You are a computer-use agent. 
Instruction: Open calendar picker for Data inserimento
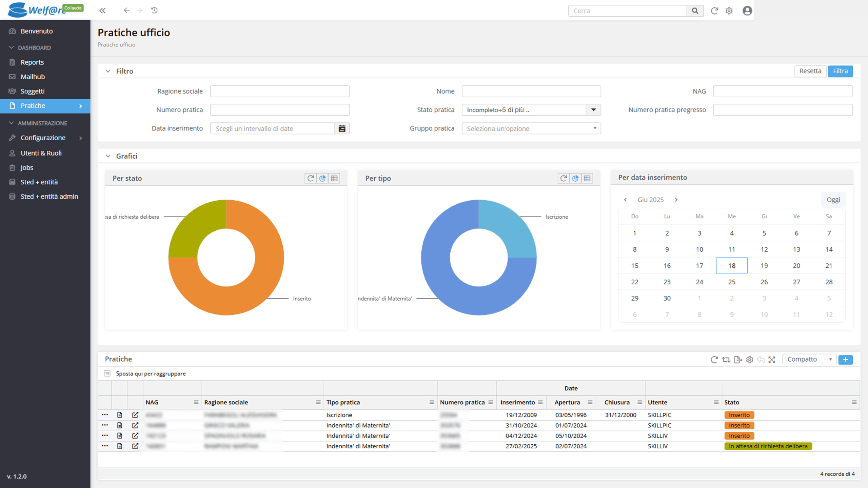tap(342, 128)
